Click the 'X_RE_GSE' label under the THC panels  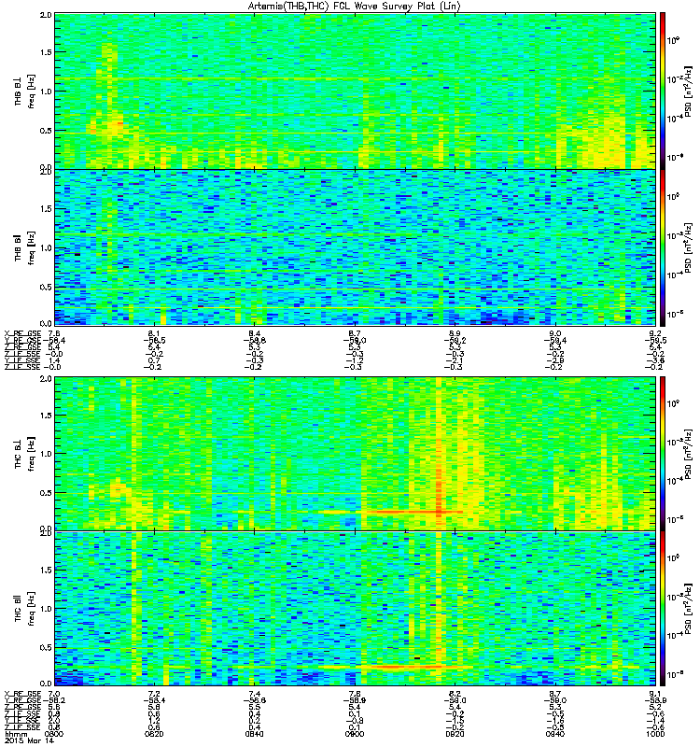point(22,694)
